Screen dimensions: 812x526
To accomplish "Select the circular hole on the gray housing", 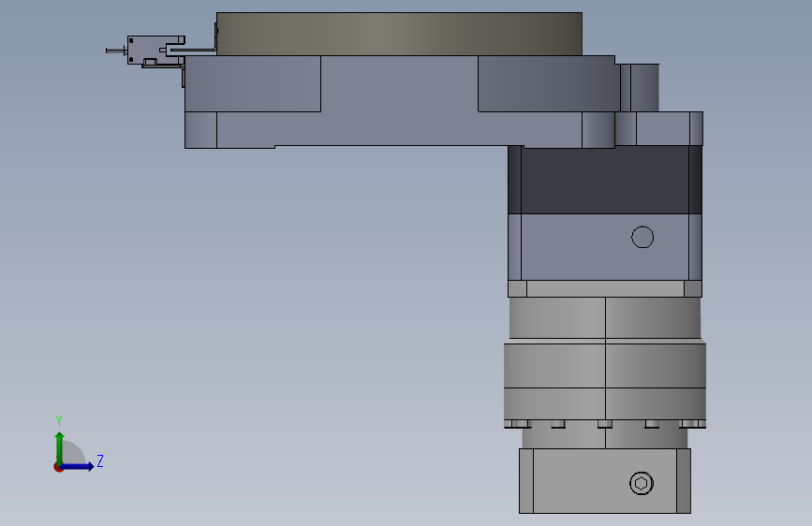I will click(642, 237).
